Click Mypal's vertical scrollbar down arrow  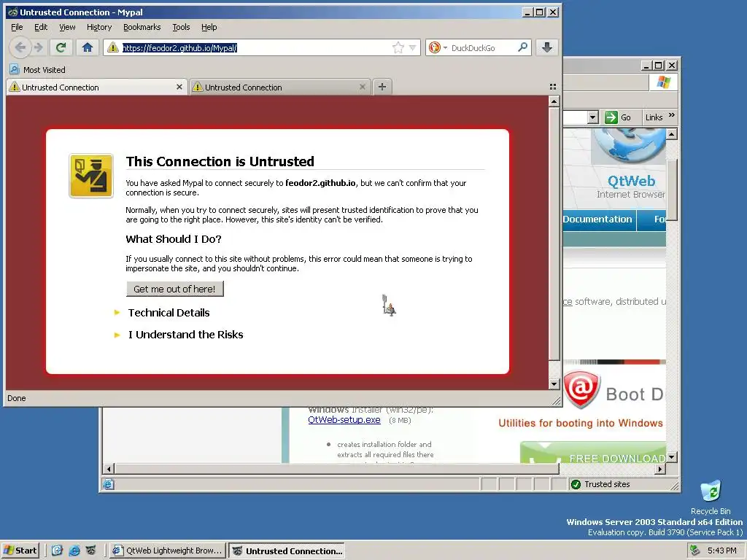click(x=554, y=384)
